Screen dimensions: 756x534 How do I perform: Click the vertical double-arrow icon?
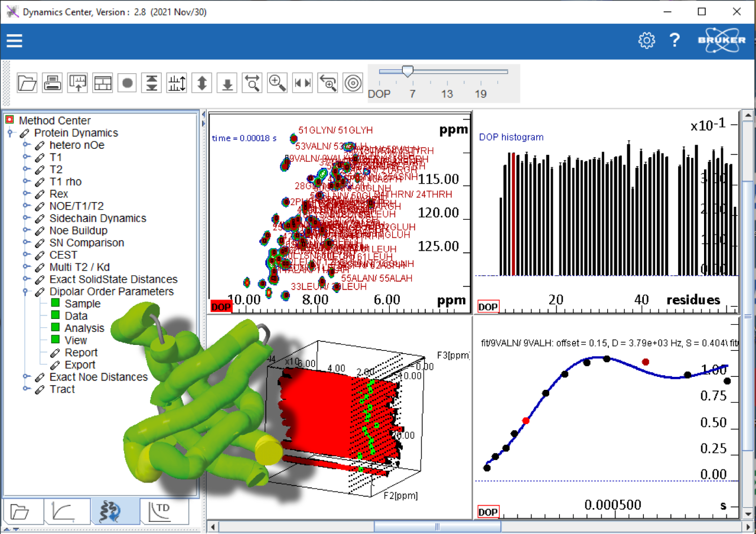202,83
